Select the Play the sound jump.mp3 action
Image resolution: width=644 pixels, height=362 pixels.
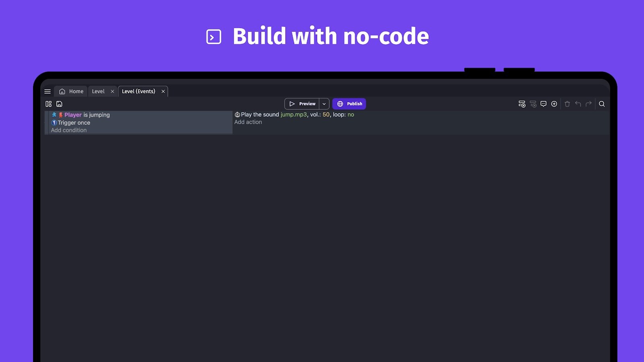click(x=294, y=115)
